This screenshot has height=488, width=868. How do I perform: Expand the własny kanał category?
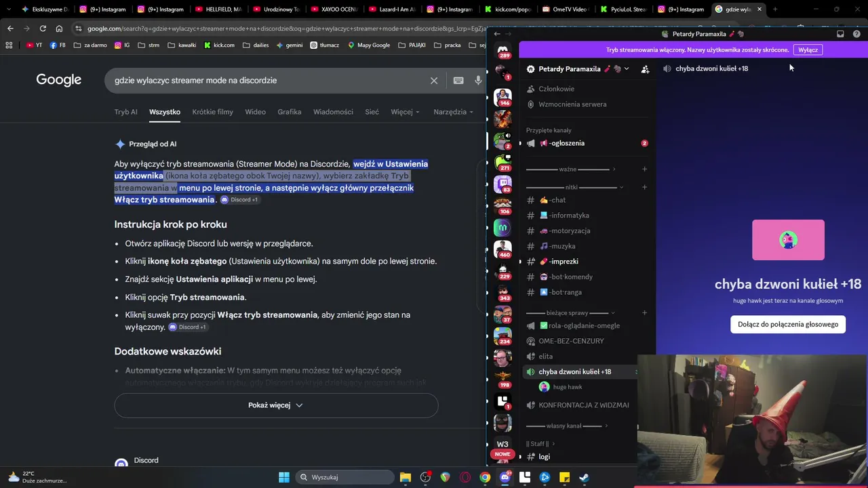[567, 426]
